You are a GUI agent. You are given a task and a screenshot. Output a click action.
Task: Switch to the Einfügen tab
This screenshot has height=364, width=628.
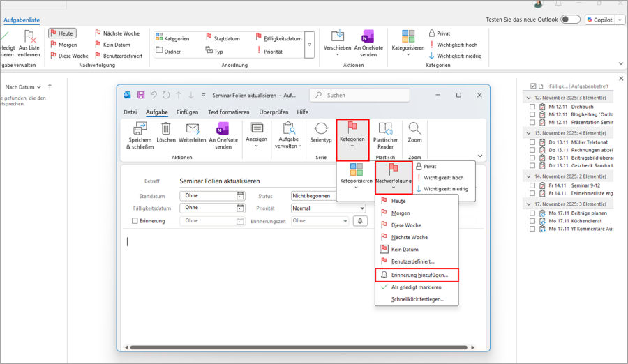(188, 112)
